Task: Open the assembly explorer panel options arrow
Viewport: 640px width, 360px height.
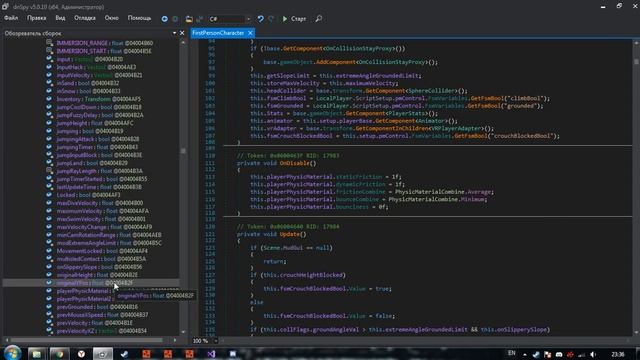Action: coord(174,33)
